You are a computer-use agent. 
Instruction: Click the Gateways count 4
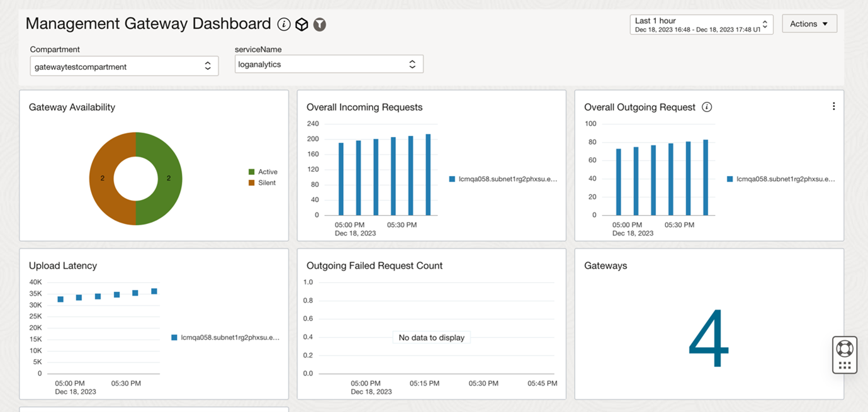click(x=709, y=338)
